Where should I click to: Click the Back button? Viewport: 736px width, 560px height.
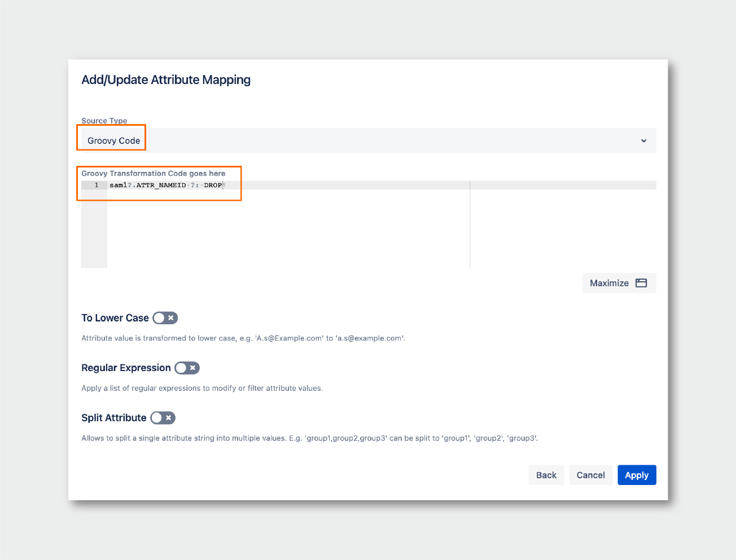tap(546, 475)
